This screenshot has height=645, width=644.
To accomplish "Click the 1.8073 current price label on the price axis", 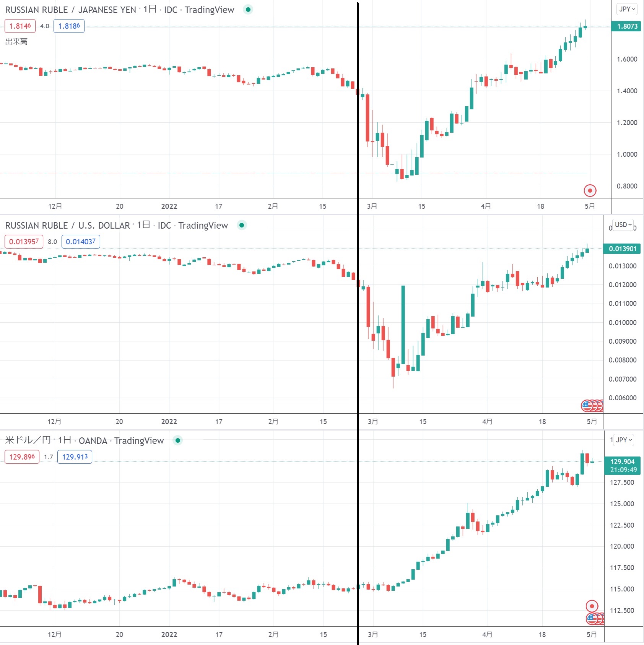I will 627,26.
